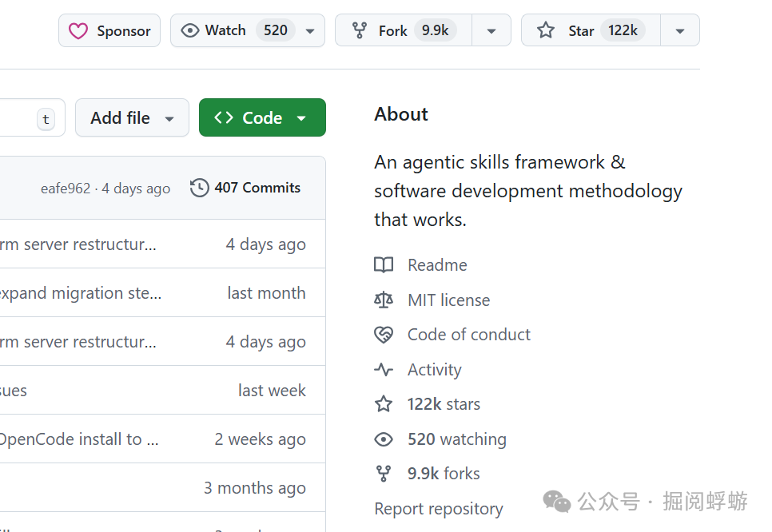772x532 pixels.
Task: Click the Report repository link
Action: 439,509
